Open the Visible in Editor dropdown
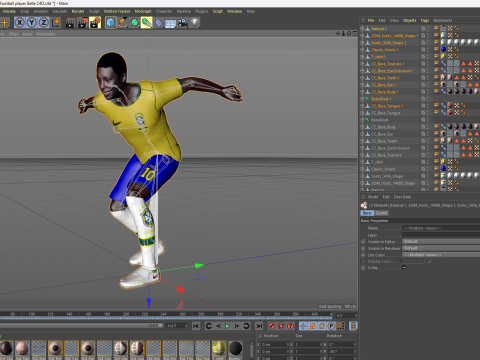 click(x=441, y=241)
